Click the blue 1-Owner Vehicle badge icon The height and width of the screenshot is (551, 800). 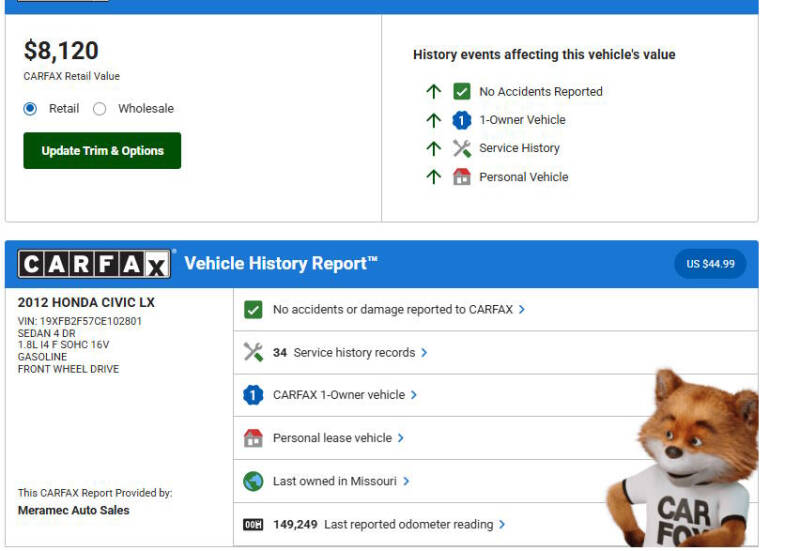[461, 120]
